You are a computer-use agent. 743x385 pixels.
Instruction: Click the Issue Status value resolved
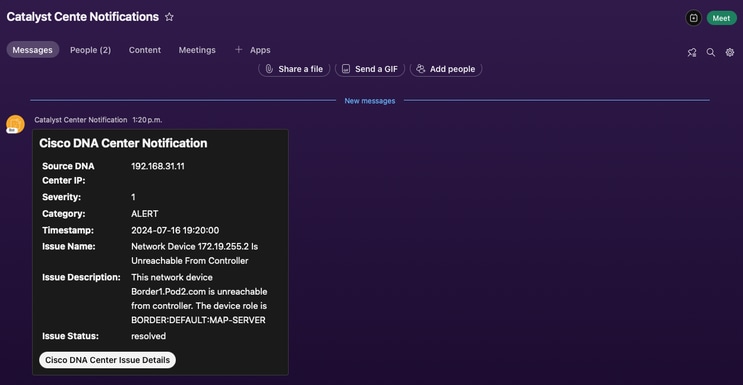coord(148,336)
